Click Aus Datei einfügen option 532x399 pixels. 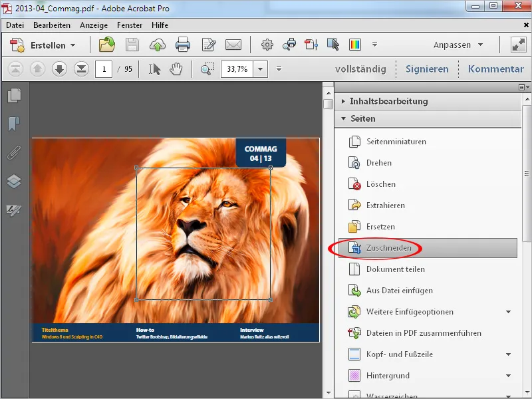(x=390, y=291)
